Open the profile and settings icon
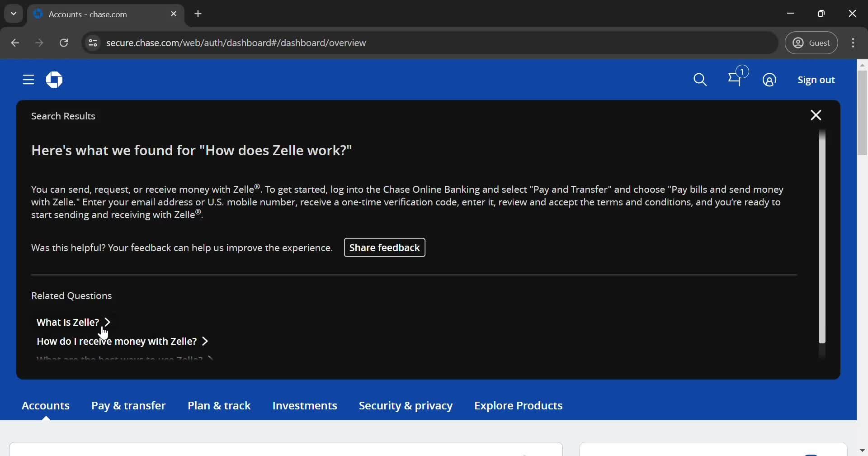Screen dimensions: 868x456 tap(769, 80)
